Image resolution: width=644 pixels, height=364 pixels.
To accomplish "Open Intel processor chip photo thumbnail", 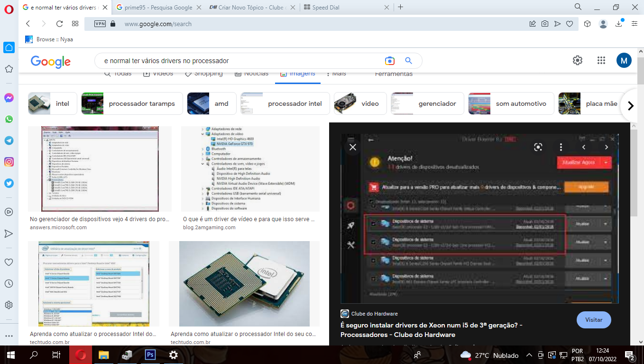I will pos(244,284).
